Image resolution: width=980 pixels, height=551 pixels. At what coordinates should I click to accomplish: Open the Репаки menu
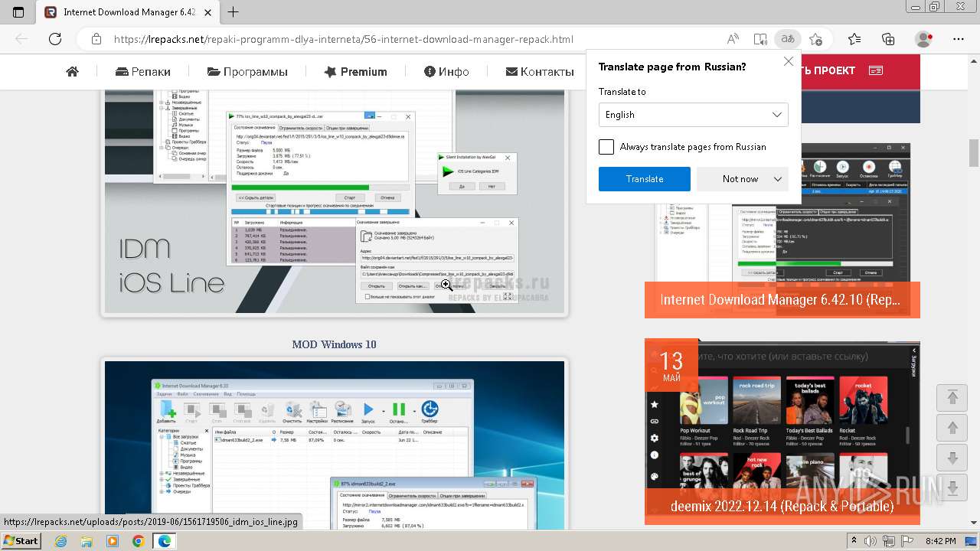pyautogui.click(x=143, y=71)
